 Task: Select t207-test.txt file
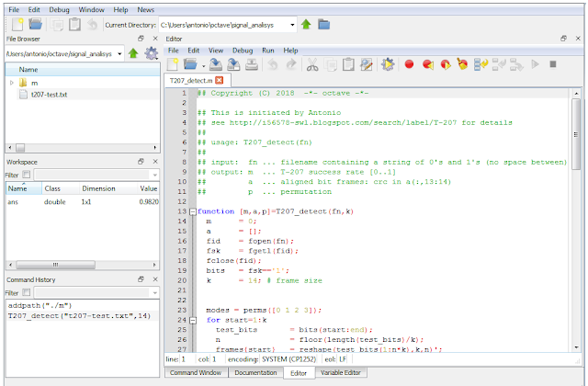[x=49, y=95]
